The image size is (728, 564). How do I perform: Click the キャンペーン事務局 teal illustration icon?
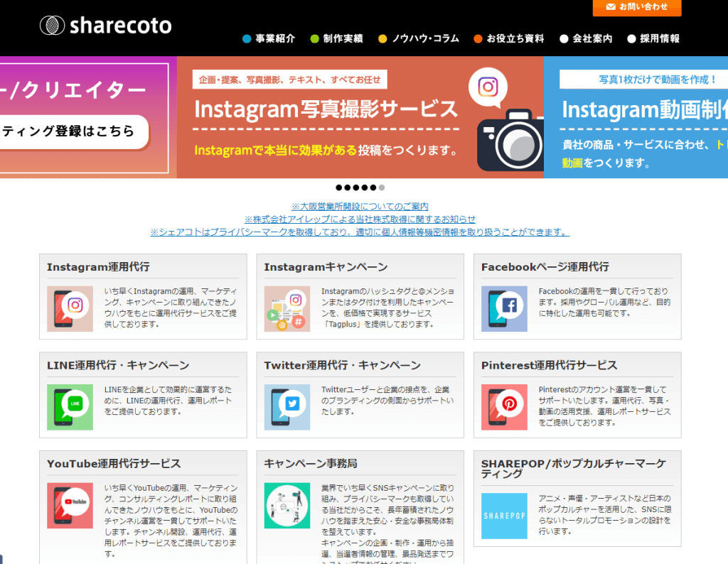coord(287,506)
